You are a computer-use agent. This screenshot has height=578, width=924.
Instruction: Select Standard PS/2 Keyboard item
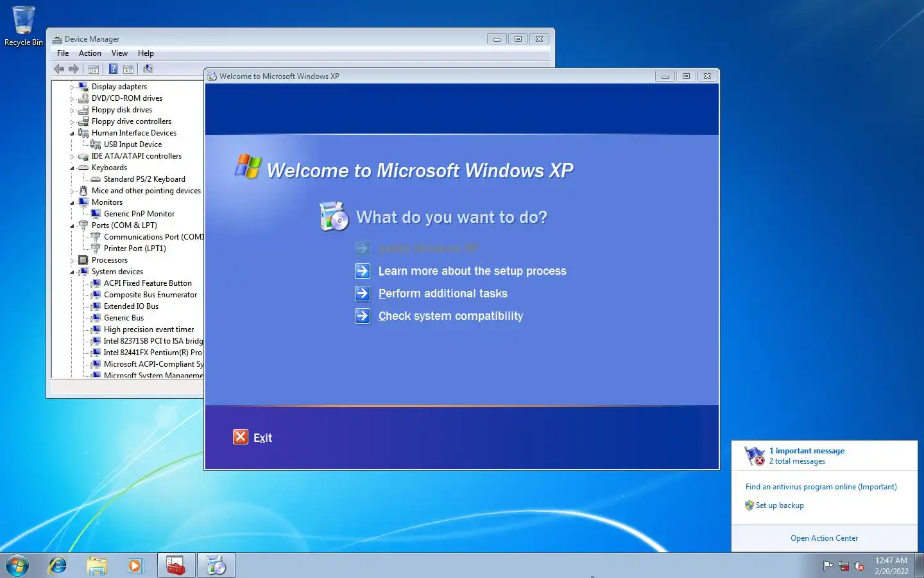click(144, 179)
